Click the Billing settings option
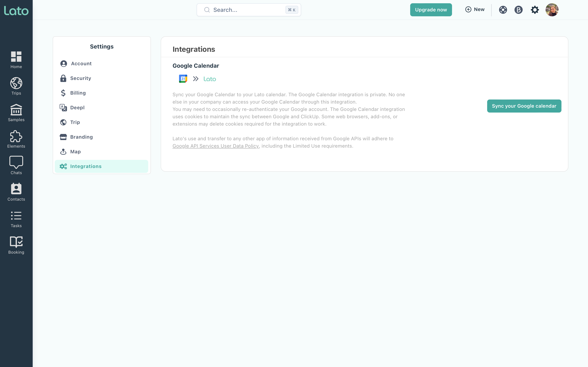The height and width of the screenshot is (367, 588). (x=78, y=93)
